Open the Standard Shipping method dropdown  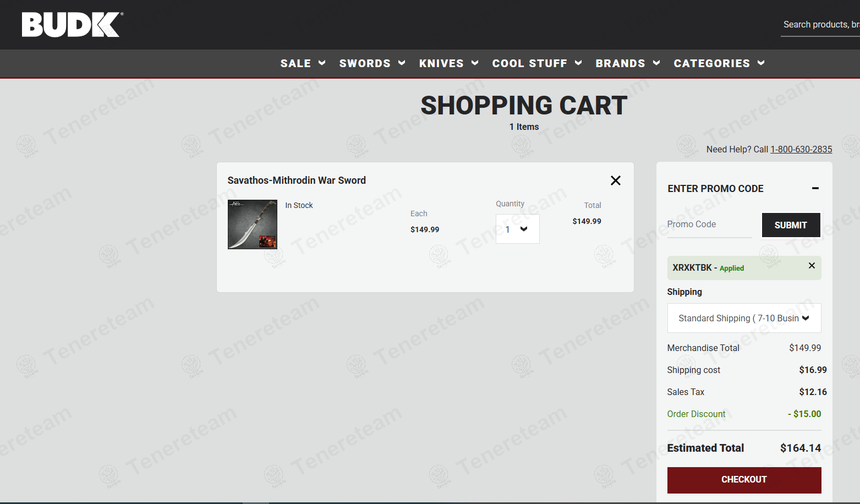pos(743,318)
